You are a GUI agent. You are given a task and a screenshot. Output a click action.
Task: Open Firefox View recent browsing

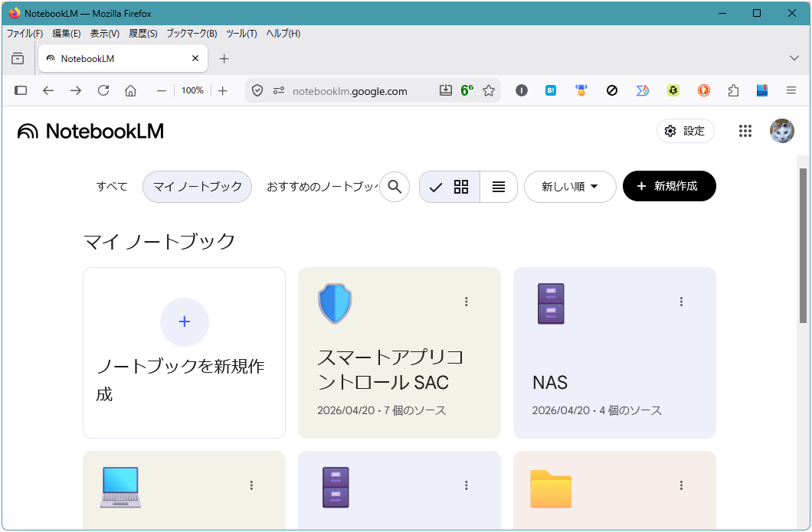(x=18, y=58)
